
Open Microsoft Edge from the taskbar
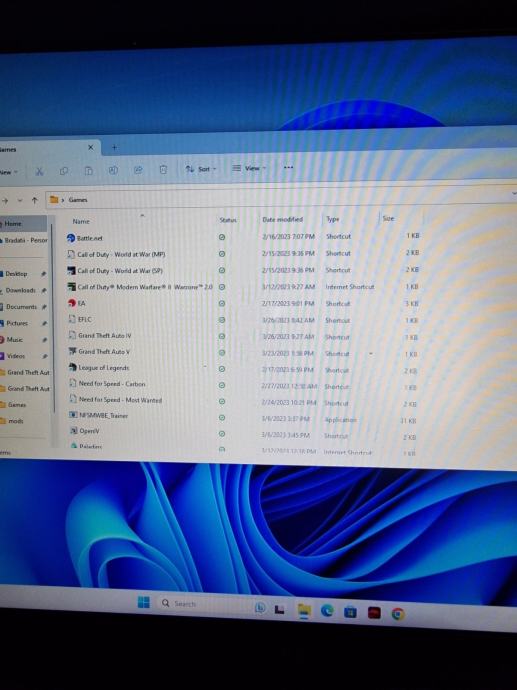coord(327,611)
